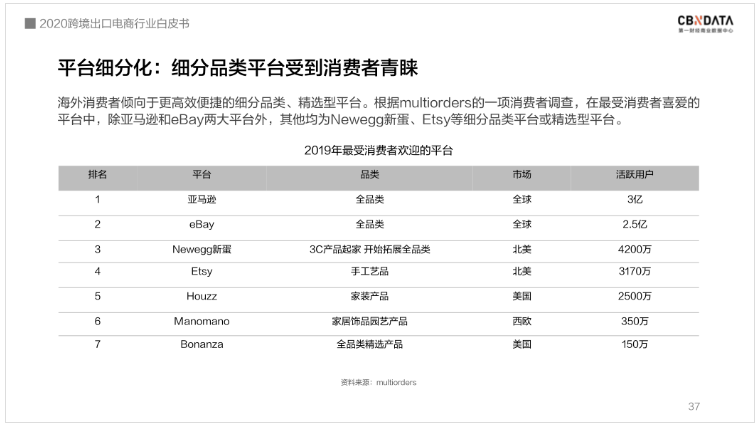Select the table caption 2019年最受消费者欢迎的平台
The width and height of the screenshot is (755, 425).
[378, 151]
